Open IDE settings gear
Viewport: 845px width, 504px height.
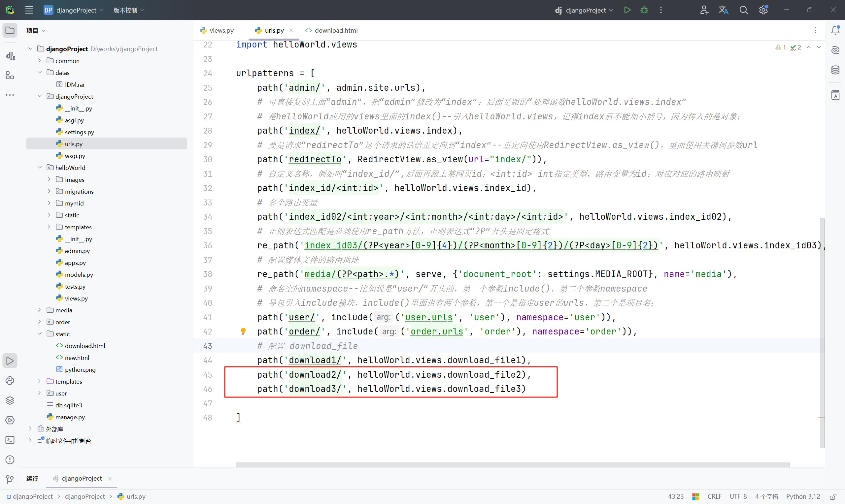click(x=763, y=10)
